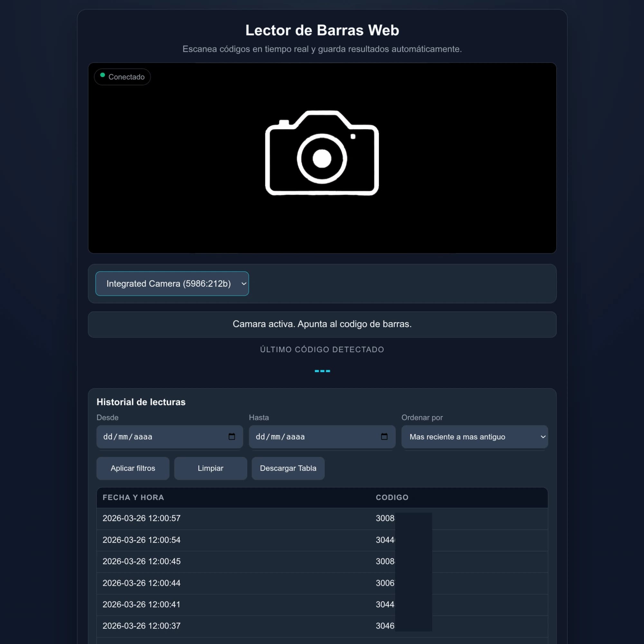Focus the Desde date input field
This screenshot has width=644, height=644.
(x=170, y=437)
